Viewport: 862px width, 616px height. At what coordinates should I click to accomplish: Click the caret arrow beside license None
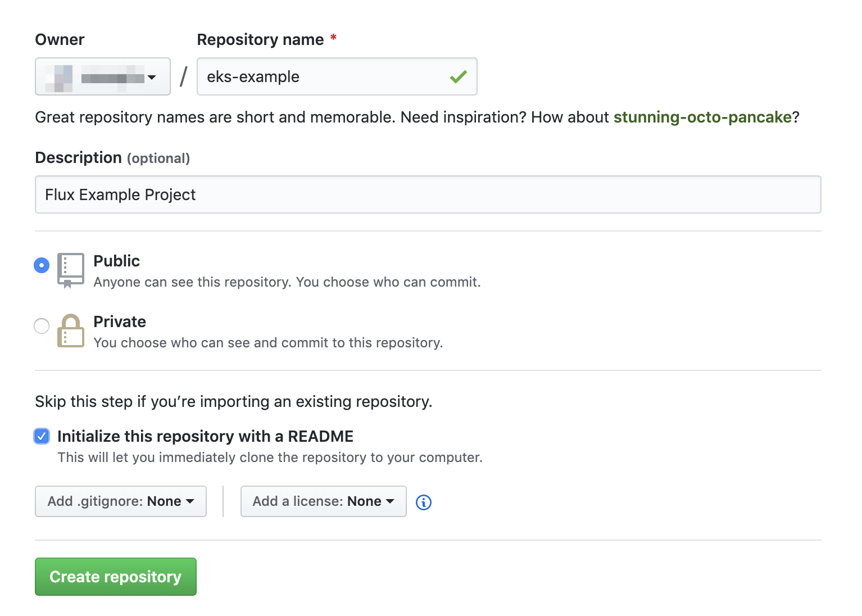pos(390,501)
